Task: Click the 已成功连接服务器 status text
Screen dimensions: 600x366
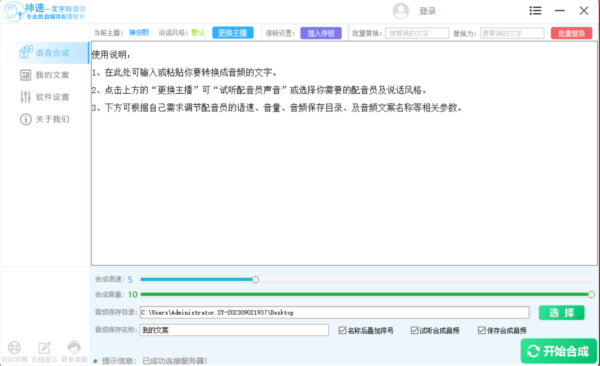Action: [x=175, y=361]
